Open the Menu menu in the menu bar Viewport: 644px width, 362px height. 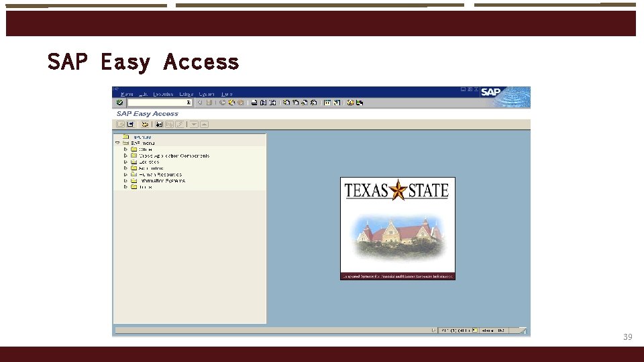tap(127, 94)
